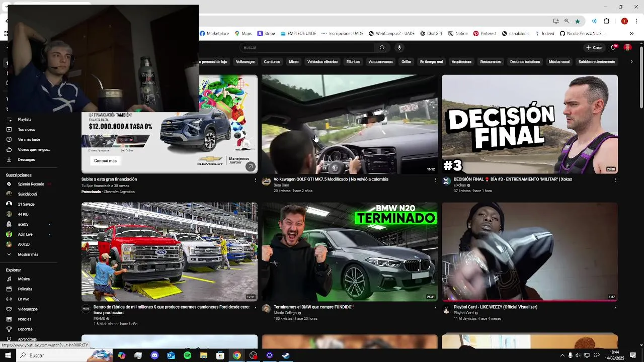This screenshot has height=362, width=644.
Task: Open options menu for DECISIÓN FINAL video
Action: 615,179
